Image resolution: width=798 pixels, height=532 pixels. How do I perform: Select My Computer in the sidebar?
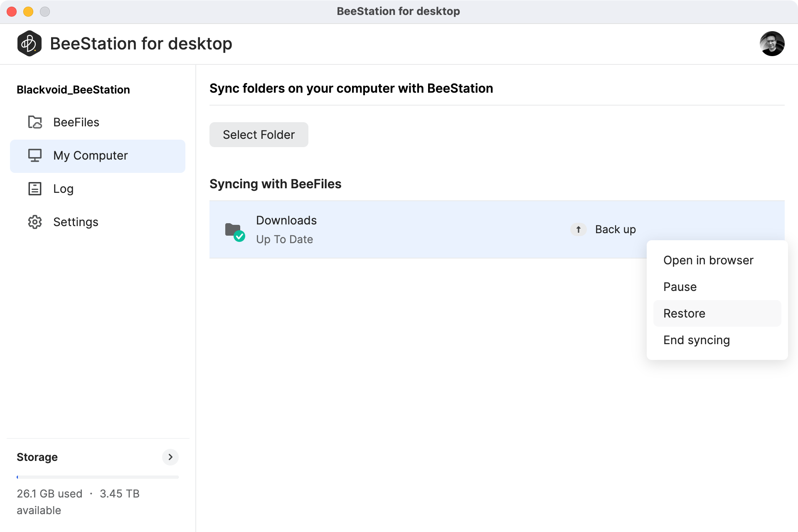click(98, 156)
